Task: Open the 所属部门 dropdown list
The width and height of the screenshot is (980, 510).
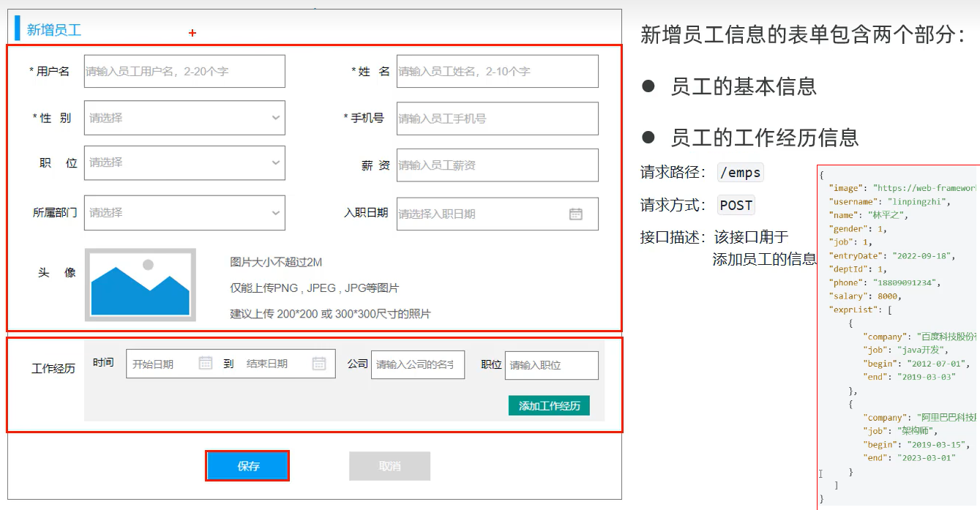Action: pos(184,213)
